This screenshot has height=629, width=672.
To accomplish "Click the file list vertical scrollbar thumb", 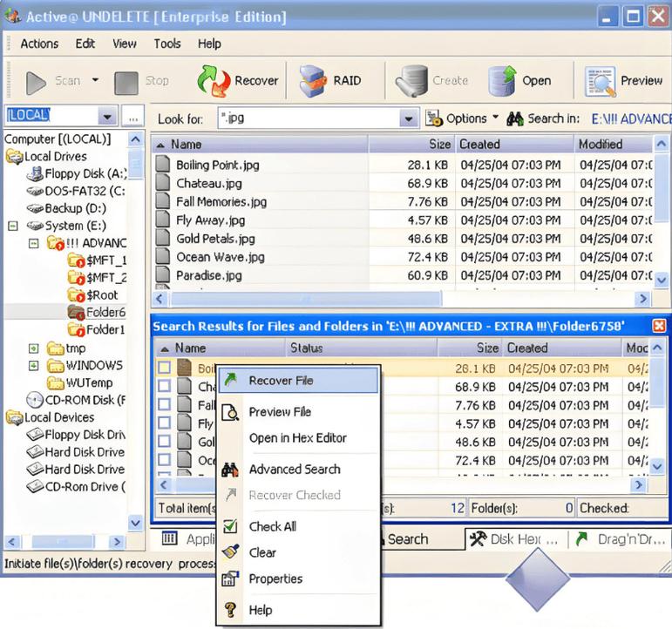I will click(661, 186).
